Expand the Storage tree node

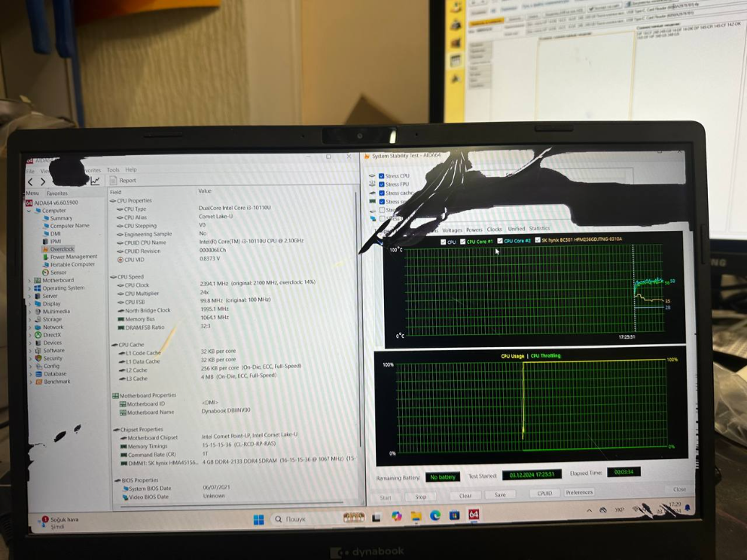click(x=30, y=320)
